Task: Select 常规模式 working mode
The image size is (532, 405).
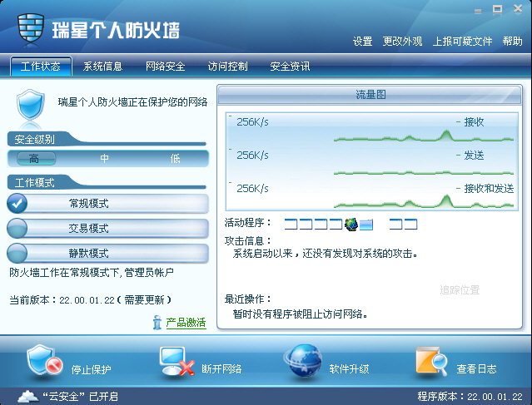Action: coord(107,204)
